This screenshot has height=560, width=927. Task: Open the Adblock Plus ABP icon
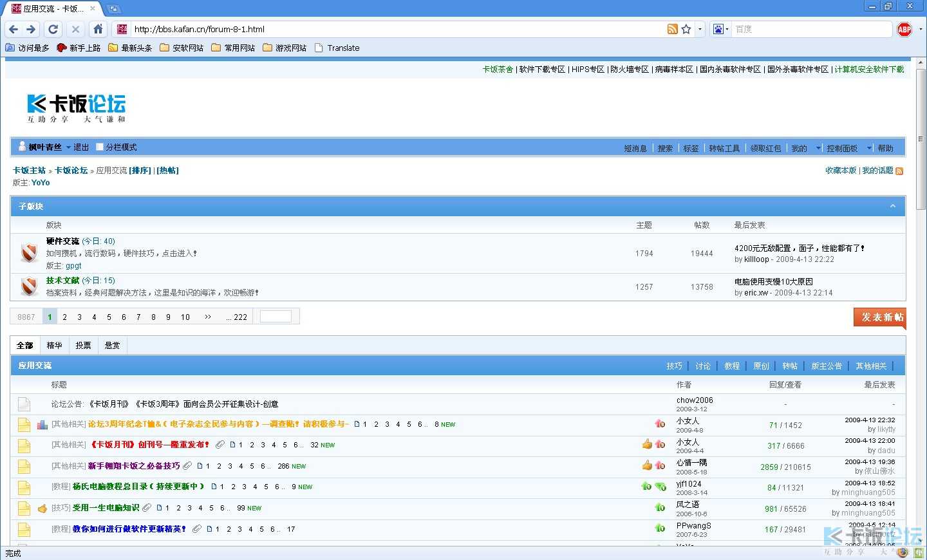tap(904, 29)
